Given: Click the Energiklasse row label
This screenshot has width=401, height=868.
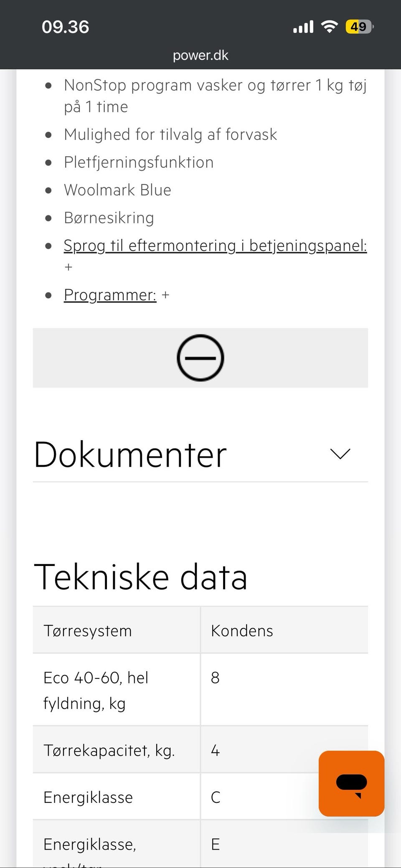Looking at the screenshot, I should coord(88,797).
